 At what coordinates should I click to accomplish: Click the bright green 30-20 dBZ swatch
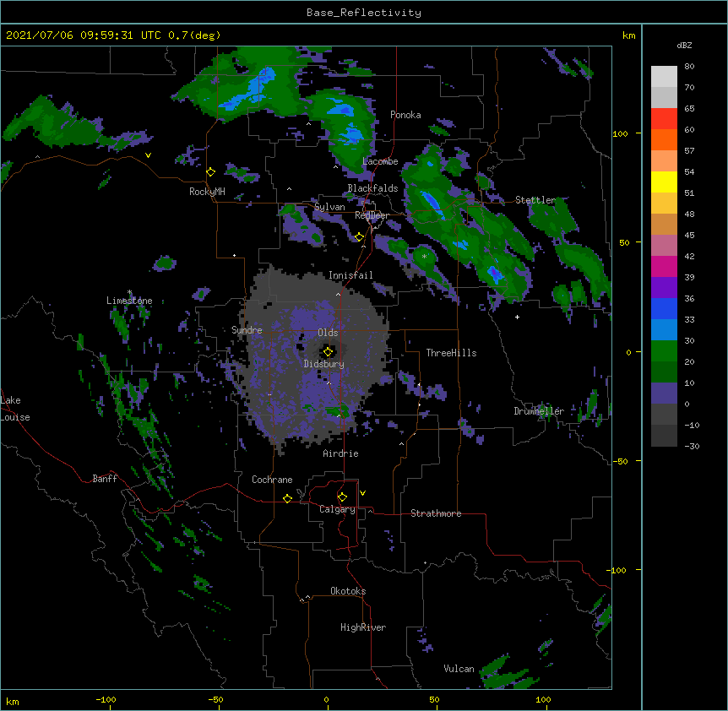tap(664, 351)
